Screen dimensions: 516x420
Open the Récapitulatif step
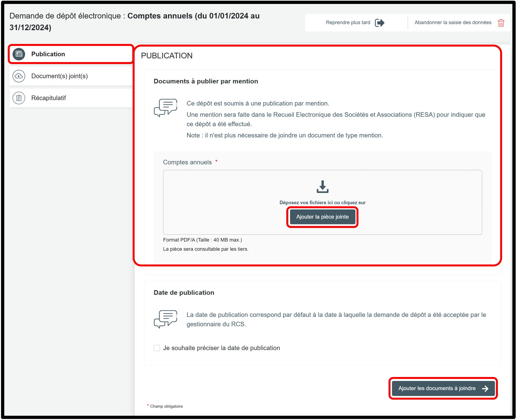click(x=49, y=98)
